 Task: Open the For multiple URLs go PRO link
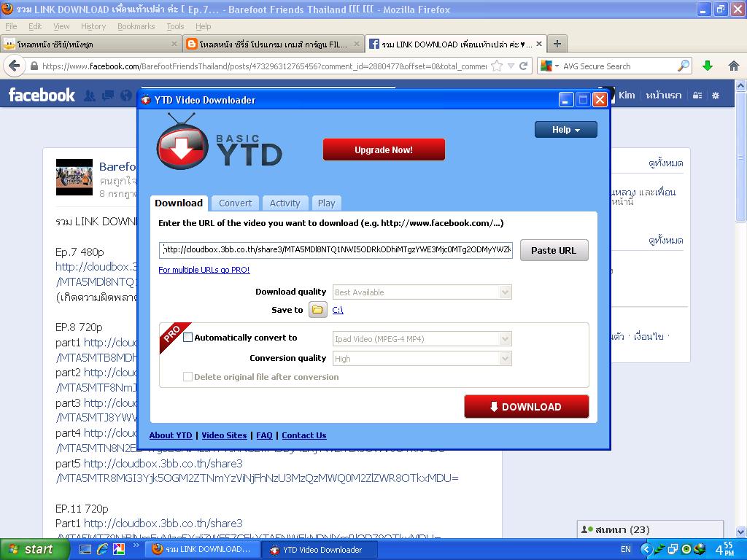(x=204, y=270)
